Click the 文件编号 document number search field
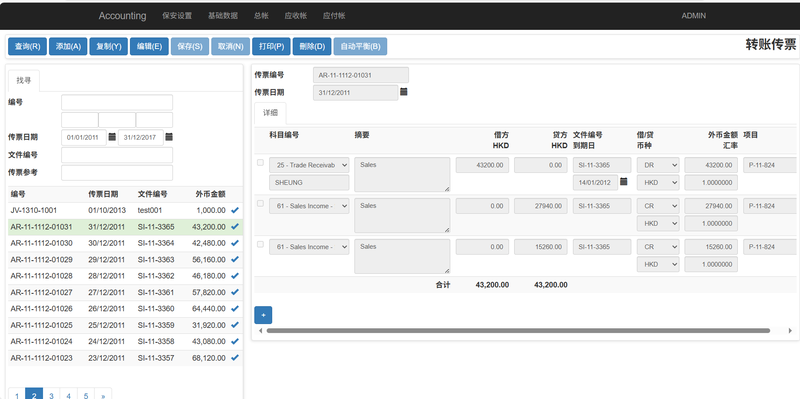800x399 pixels. click(x=117, y=155)
